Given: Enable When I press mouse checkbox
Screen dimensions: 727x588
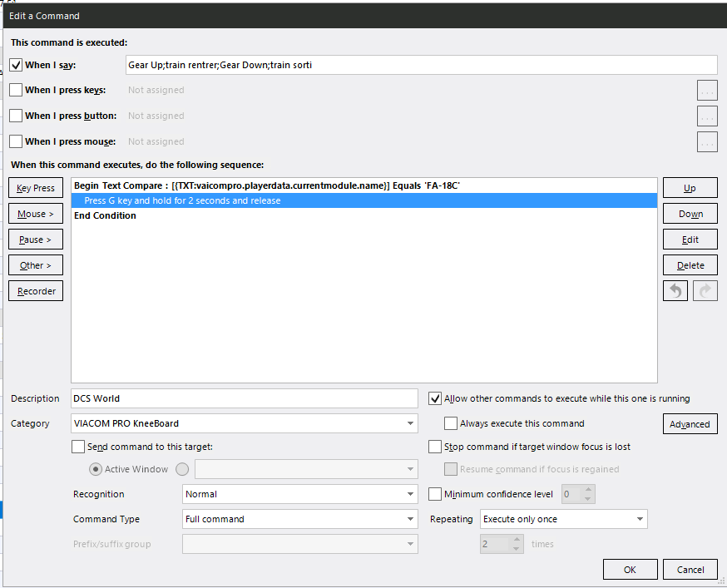Looking at the screenshot, I should pyautogui.click(x=16, y=141).
